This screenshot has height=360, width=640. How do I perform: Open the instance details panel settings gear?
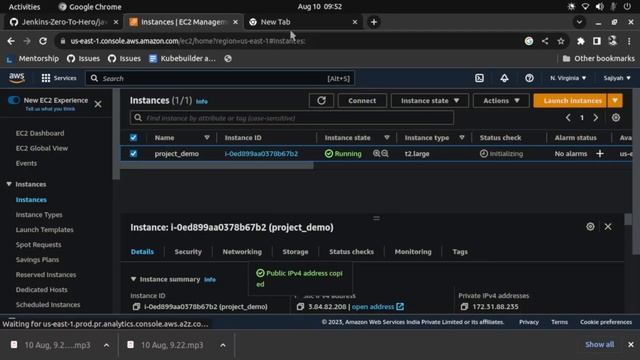(590, 227)
